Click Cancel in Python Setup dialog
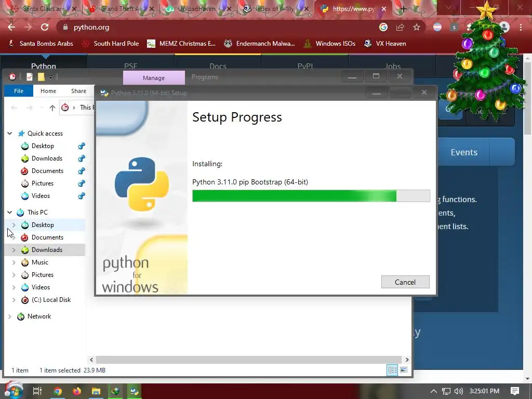 click(405, 282)
